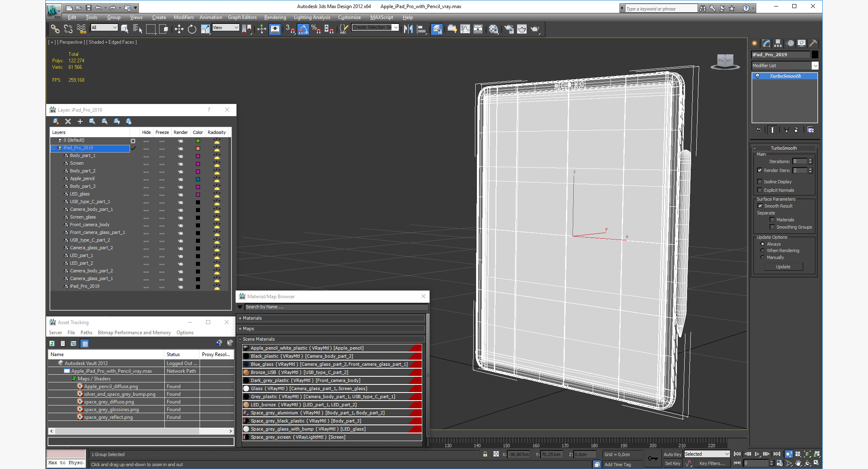Click the Mirror tool icon
This screenshot has height=469, width=868.
(x=408, y=29)
